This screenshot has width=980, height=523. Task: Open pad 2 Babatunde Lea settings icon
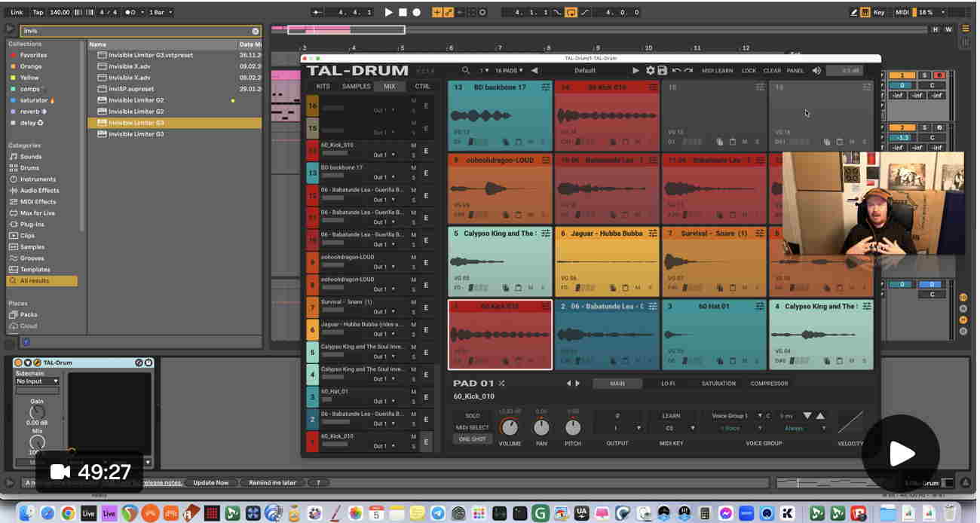tap(653, 307)
